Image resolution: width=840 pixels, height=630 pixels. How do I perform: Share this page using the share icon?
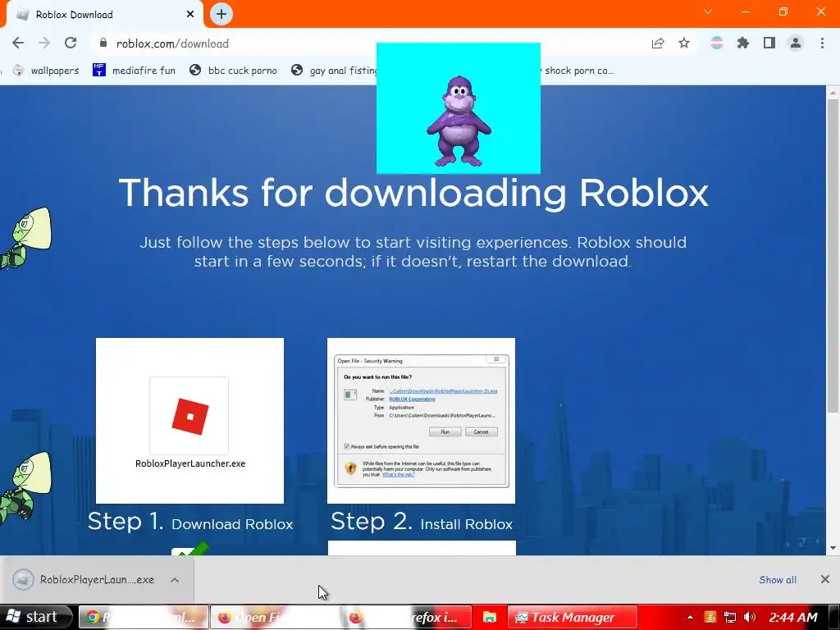(658, 43)
